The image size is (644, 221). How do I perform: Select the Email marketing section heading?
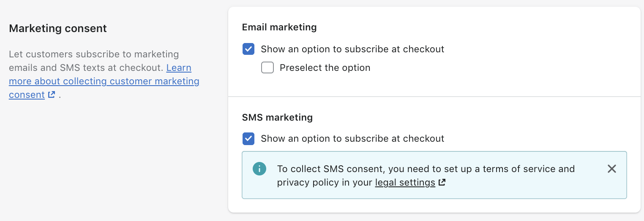pos(279,27)
